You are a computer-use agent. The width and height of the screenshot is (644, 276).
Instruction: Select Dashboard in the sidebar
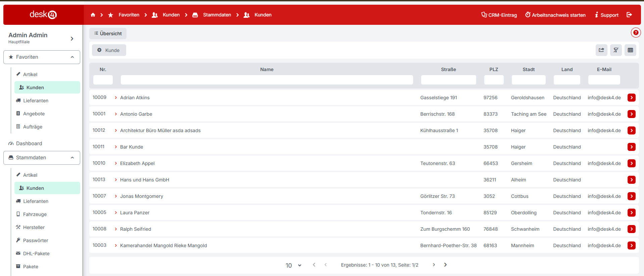pos(29,144)
